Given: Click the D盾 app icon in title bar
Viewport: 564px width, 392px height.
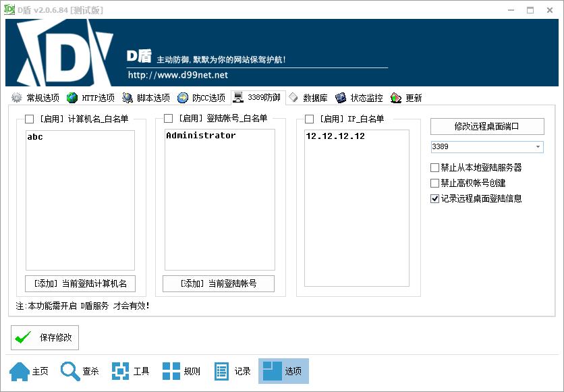Looking at the screenshot, I should pyautogui.click(x=9, y=9).
